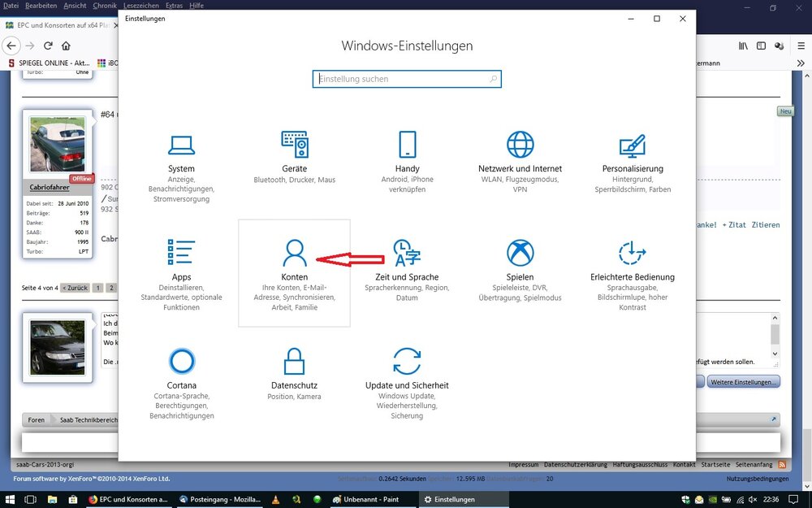Screen dimensions: 812x508
Task: Open the Datei menu in Firefox
Action: [x=11, y=5]
